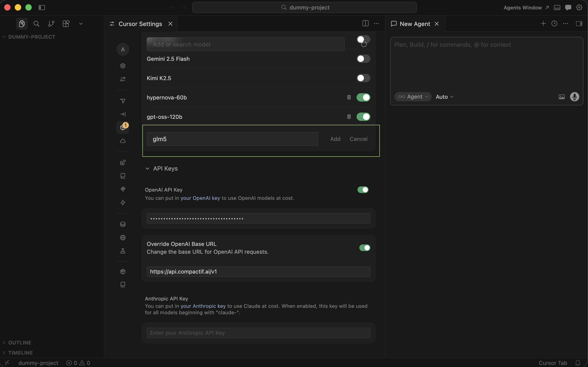Open the Auto model selector dropdown
The width and height of the screenshot is (588, 367).
pyautogui.click(x=444, y=97)
